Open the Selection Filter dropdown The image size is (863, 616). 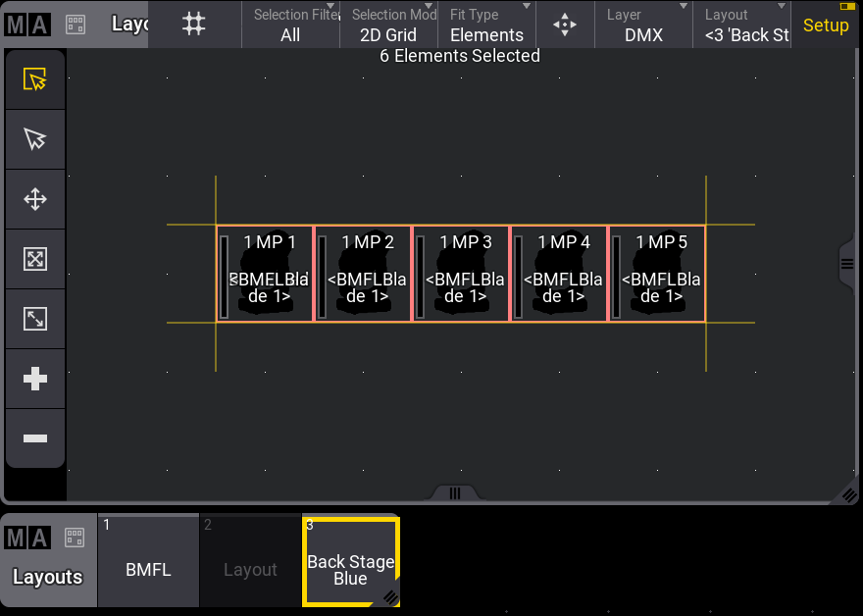(x=290, y=25)
